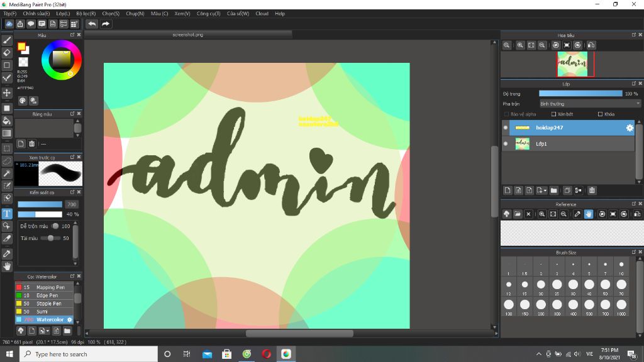
Task: Click the cloud save icon in toolbar
Action: pyautogui.click(x=9, y=24)
